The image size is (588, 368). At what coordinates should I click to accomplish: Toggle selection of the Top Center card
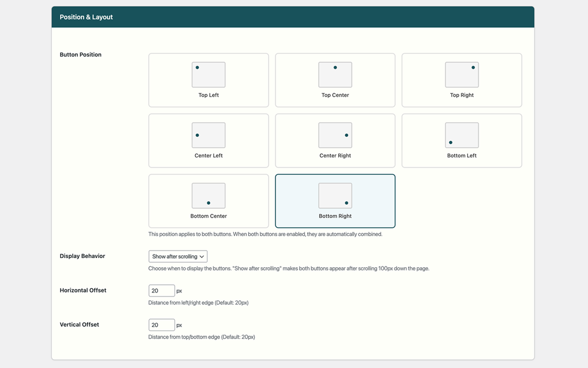pos(335,80)
